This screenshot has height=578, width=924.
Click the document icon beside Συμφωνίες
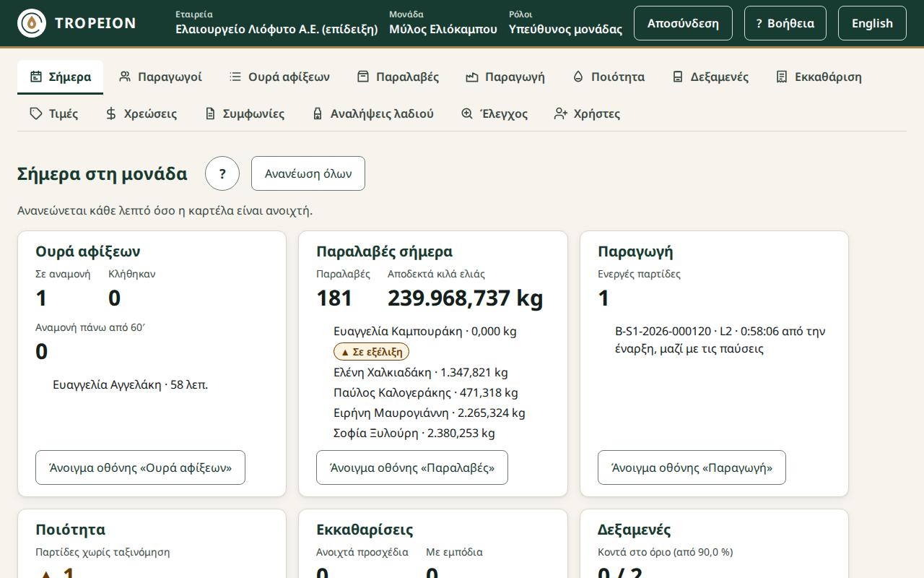click(210, 113)
